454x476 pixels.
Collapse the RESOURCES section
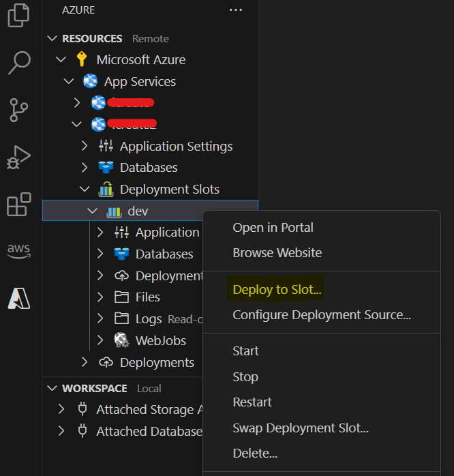(52, 39)
